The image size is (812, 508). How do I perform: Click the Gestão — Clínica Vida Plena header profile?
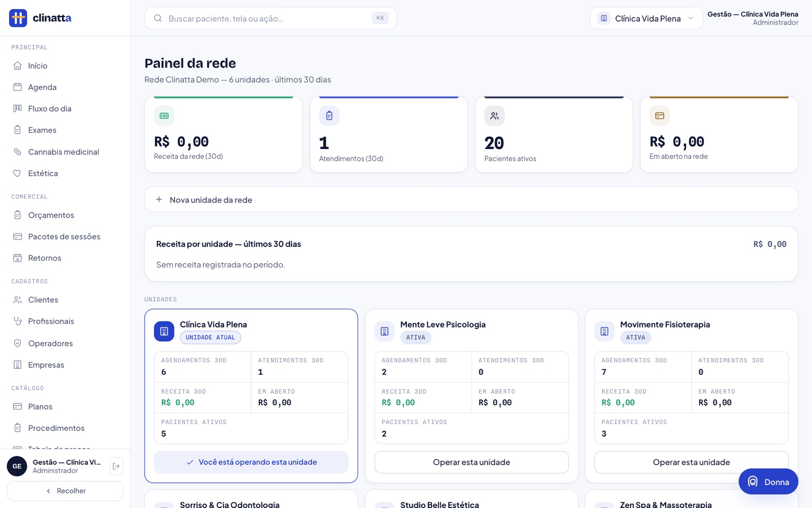click(x=752, y=18)
